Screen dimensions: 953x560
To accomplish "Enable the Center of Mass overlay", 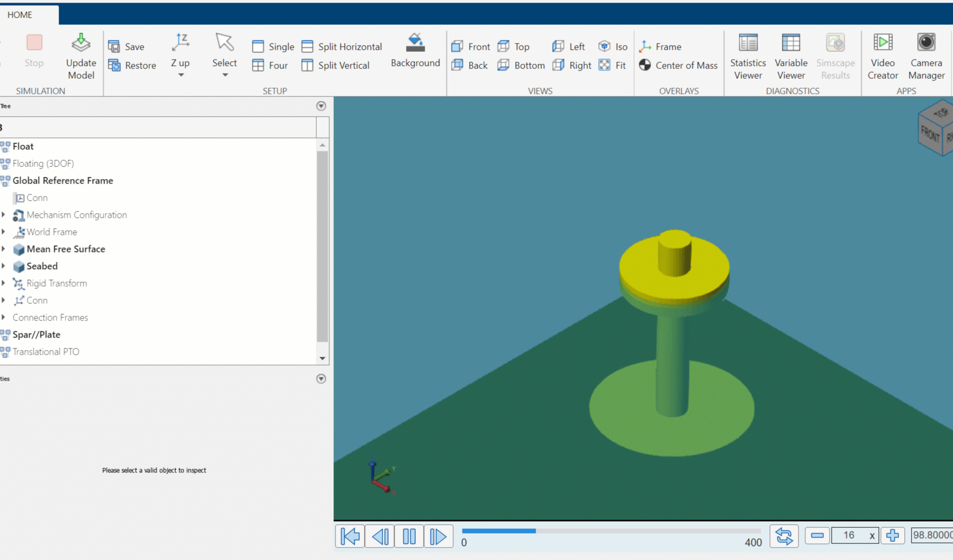I will [x=678, y=65].
